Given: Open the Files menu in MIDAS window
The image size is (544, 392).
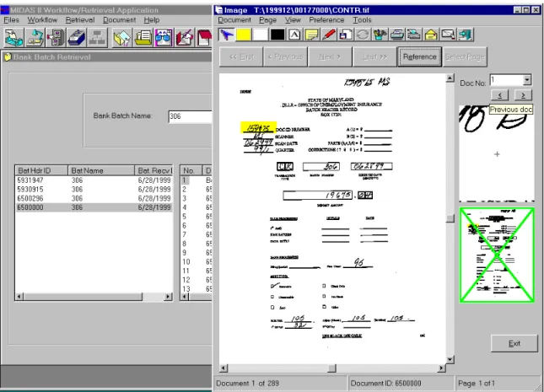Looking at the screenshot, I should coord(11,20).
